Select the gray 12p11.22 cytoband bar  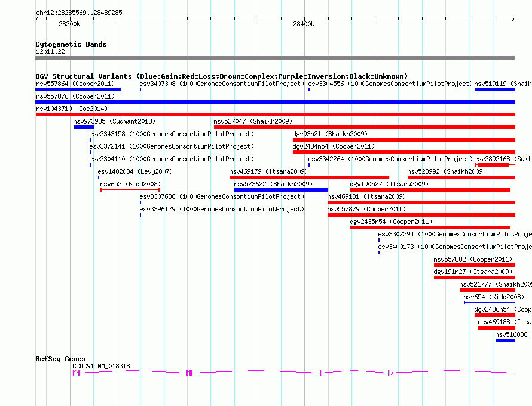coord(275,58)
